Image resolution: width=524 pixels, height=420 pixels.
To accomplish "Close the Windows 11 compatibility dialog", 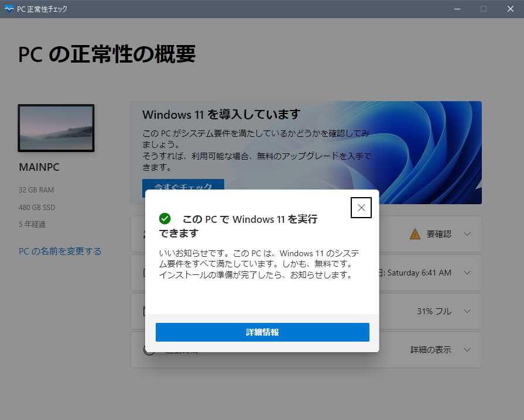I will [361, 208].
